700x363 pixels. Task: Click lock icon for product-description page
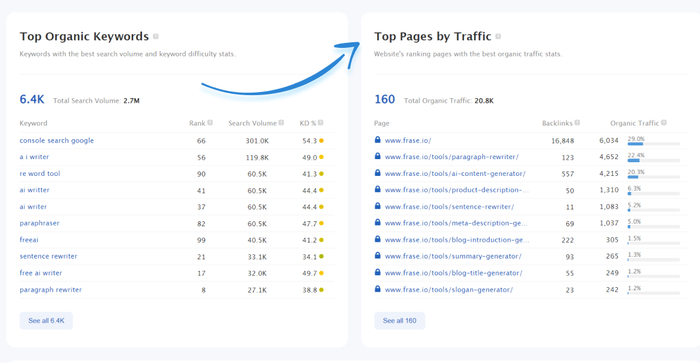pos(378,189)
